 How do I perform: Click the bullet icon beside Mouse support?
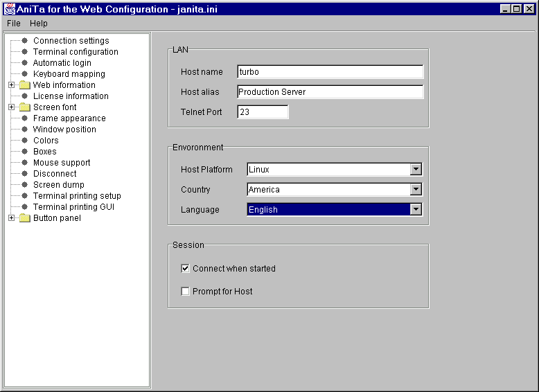click(25, 163)
